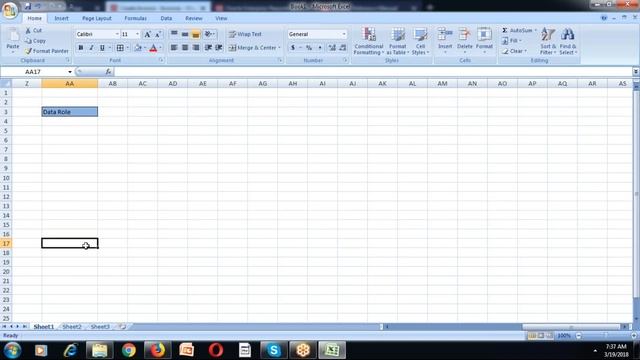640x360 pixels.
Task: Apply Comma Style
Action: coord(320,48)
